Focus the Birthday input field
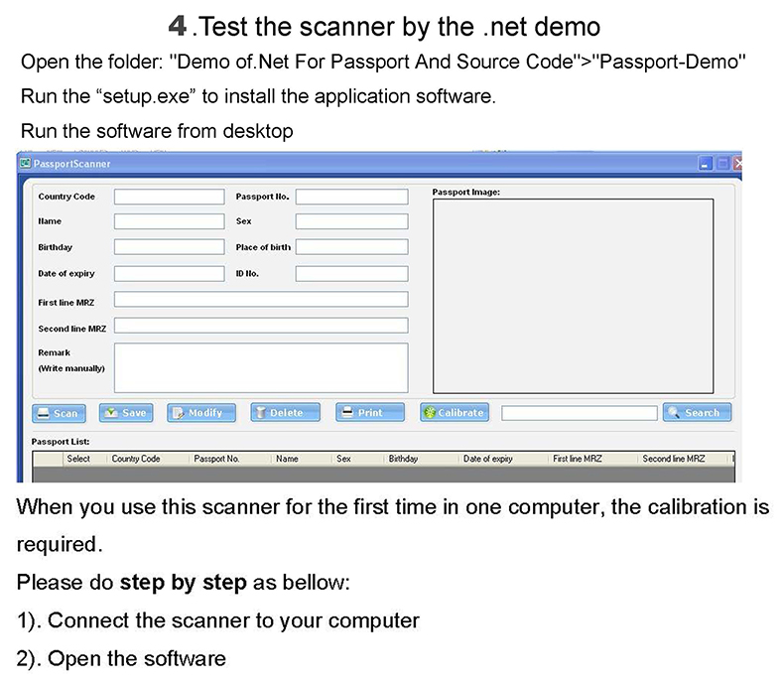 click(169, 247)
